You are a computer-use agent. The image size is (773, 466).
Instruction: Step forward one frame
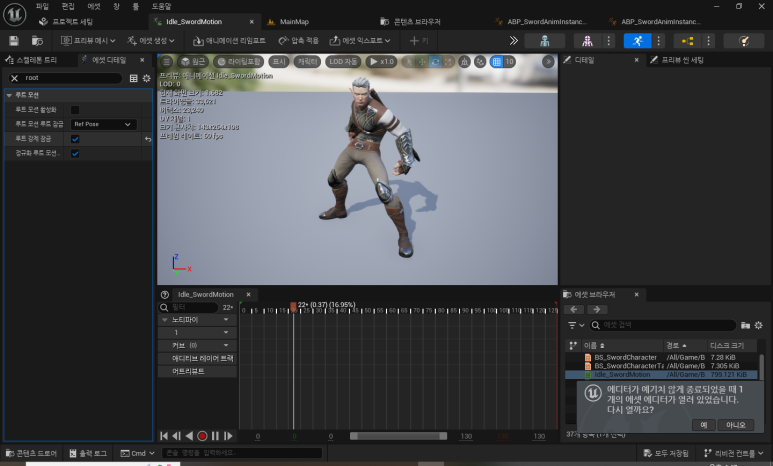228,436
